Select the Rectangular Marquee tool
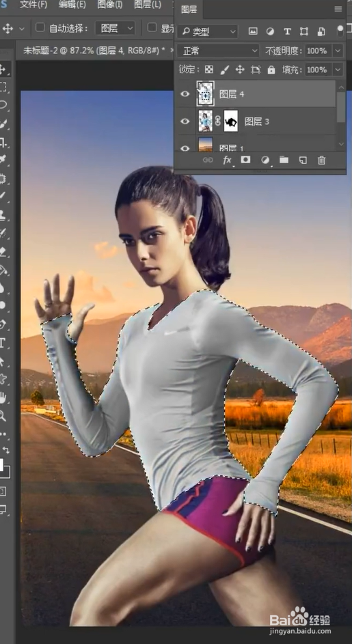 [3, 87]
